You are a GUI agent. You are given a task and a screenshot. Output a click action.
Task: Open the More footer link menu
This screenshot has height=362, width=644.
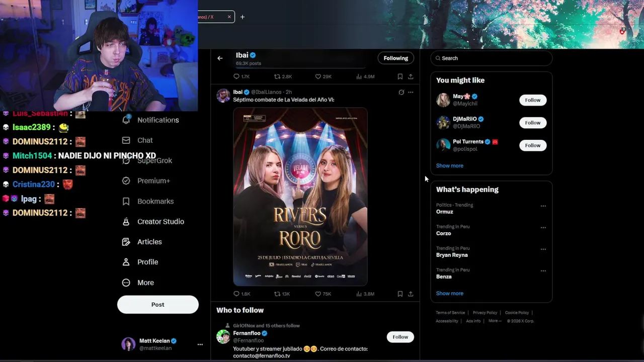point(495,321)
